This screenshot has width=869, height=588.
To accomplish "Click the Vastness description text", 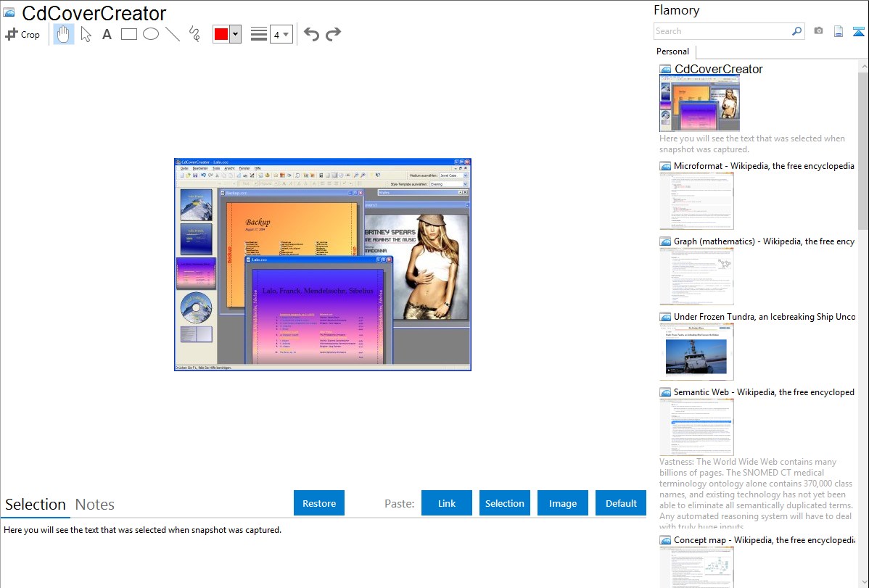I will [757, 494].
